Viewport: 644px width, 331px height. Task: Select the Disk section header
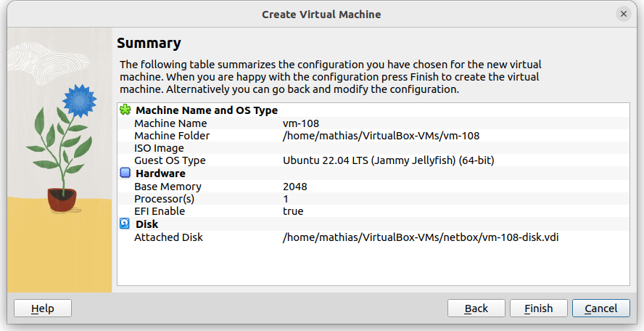click(x=146, y=224)
